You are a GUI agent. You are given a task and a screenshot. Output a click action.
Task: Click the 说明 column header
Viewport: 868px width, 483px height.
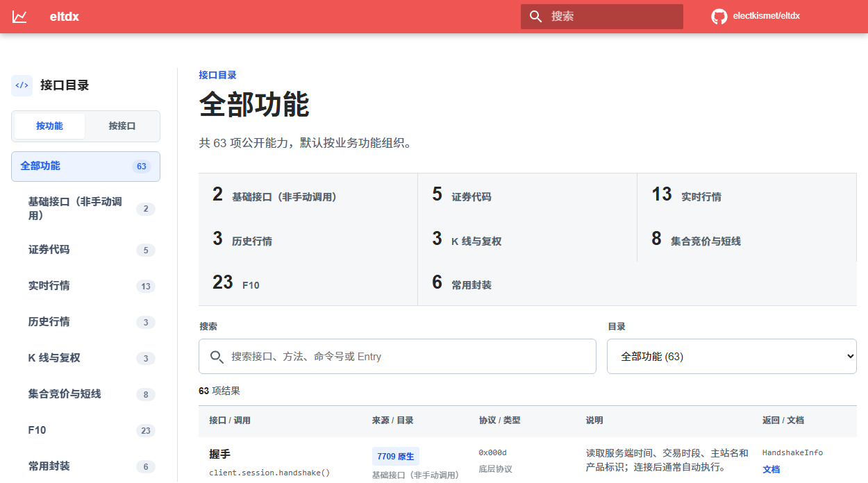594,421
